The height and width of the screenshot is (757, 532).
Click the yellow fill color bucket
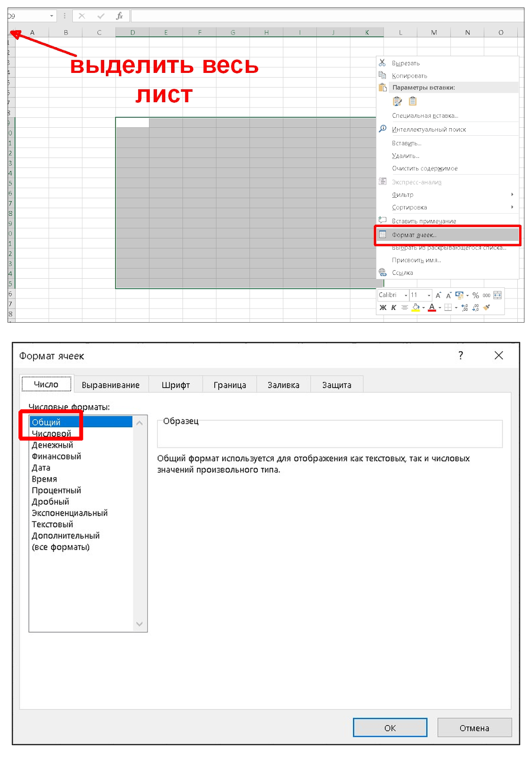pyautogui.click(x=416, y=308)
